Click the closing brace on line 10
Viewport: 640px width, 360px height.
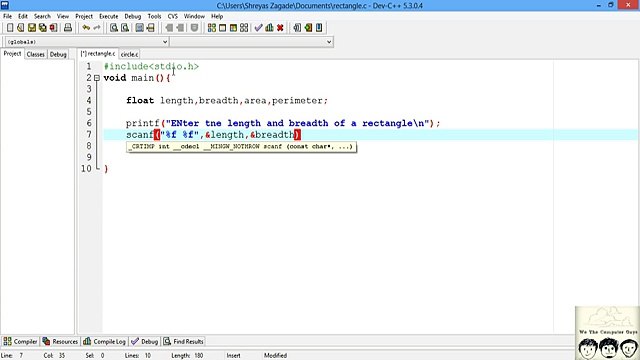[x=106, y=169]
